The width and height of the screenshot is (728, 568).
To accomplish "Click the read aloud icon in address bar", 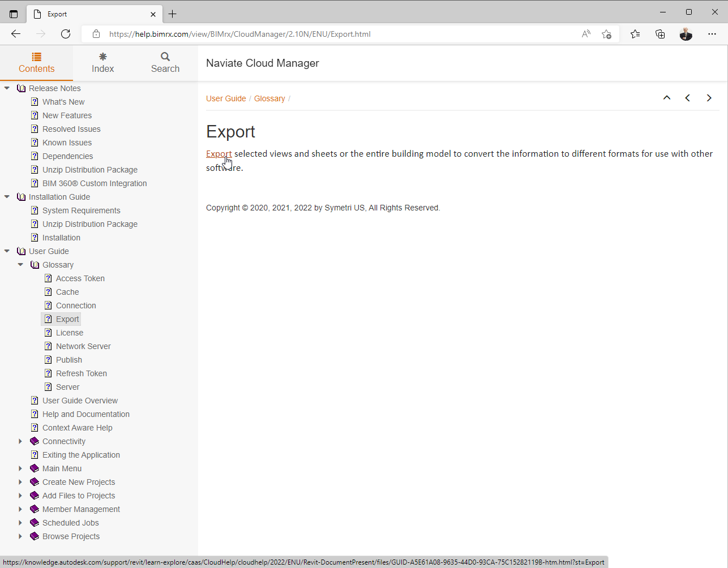I will pyautogui.click(x=586, y=34).
